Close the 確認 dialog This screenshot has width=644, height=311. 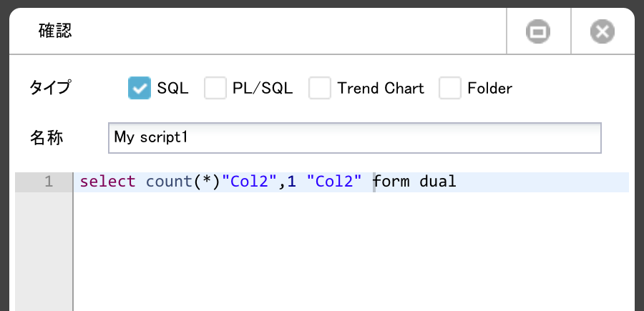(x=602, y=31)
